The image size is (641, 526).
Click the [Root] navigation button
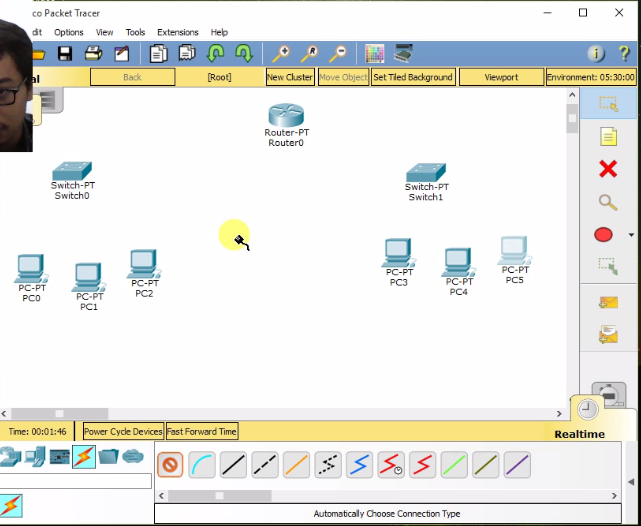click(x=220, y=77)
